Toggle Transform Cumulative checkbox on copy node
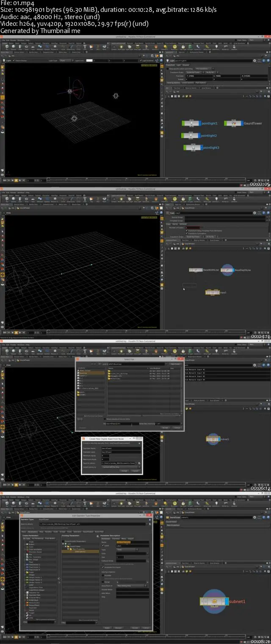The width and height of the screenshot is (271, 644). coord(187,233)
